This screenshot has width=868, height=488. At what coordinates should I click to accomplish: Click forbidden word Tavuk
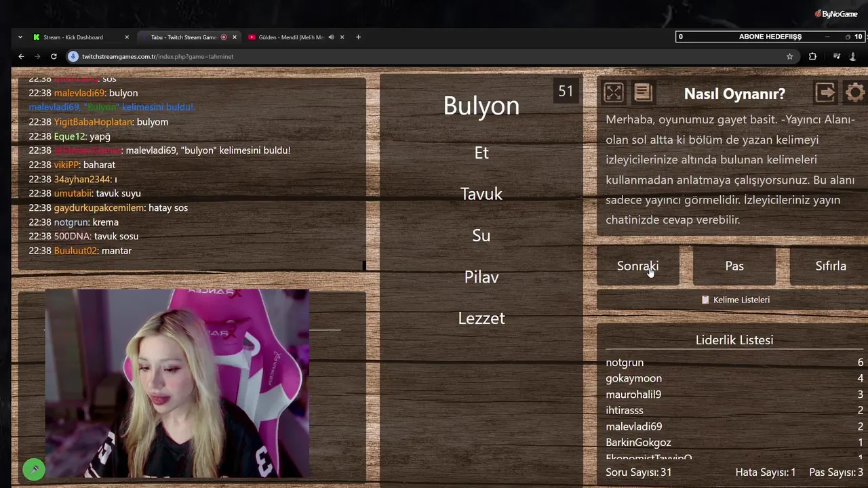(x=481, y=194)
